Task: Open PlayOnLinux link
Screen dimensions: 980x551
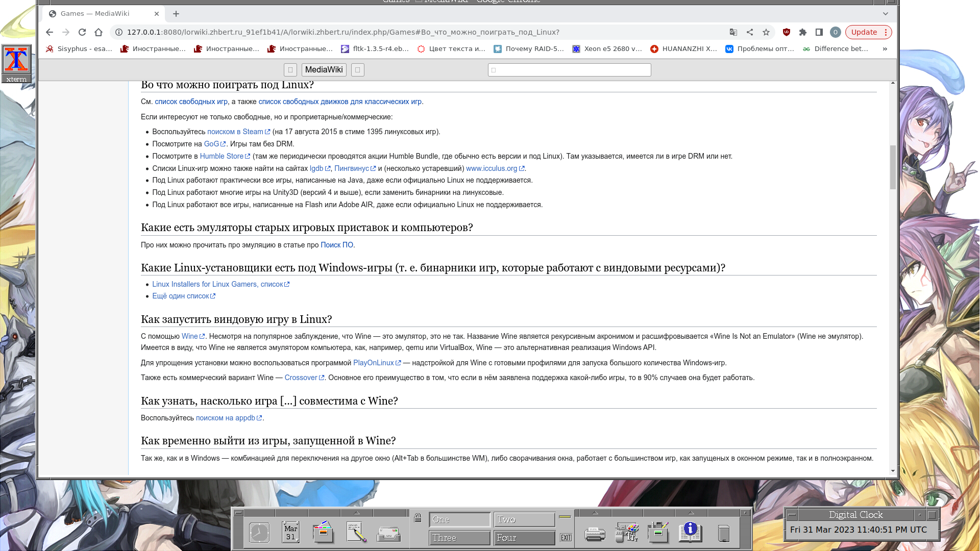Action: pyautogui.click(x=377, y=363)
